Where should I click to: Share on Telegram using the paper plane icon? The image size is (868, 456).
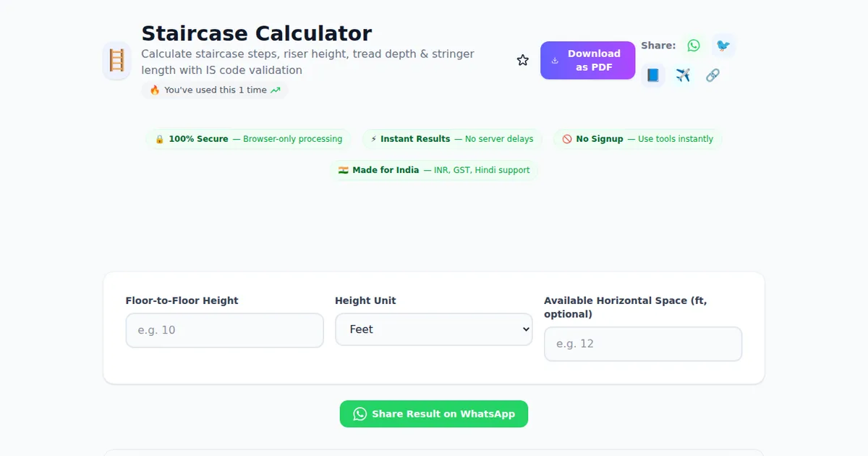pos(683,75)
